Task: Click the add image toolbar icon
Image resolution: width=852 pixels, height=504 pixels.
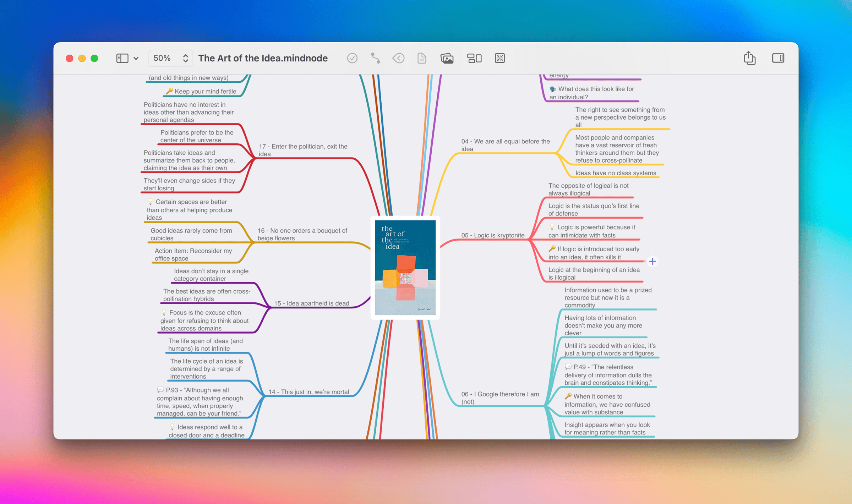Action: pyautogui.click(x=447, y=58)
